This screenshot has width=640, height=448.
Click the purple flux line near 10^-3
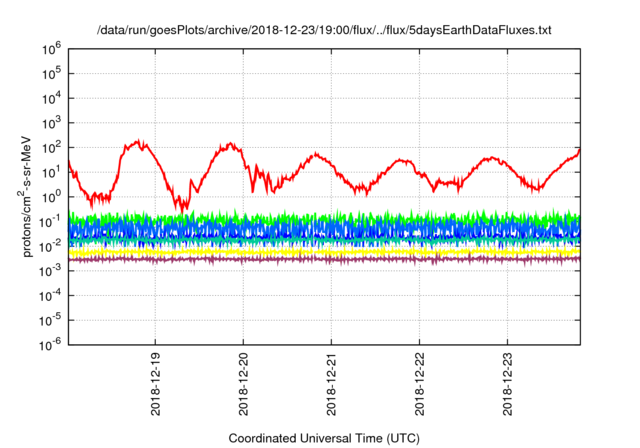click(x=324, y=259)
